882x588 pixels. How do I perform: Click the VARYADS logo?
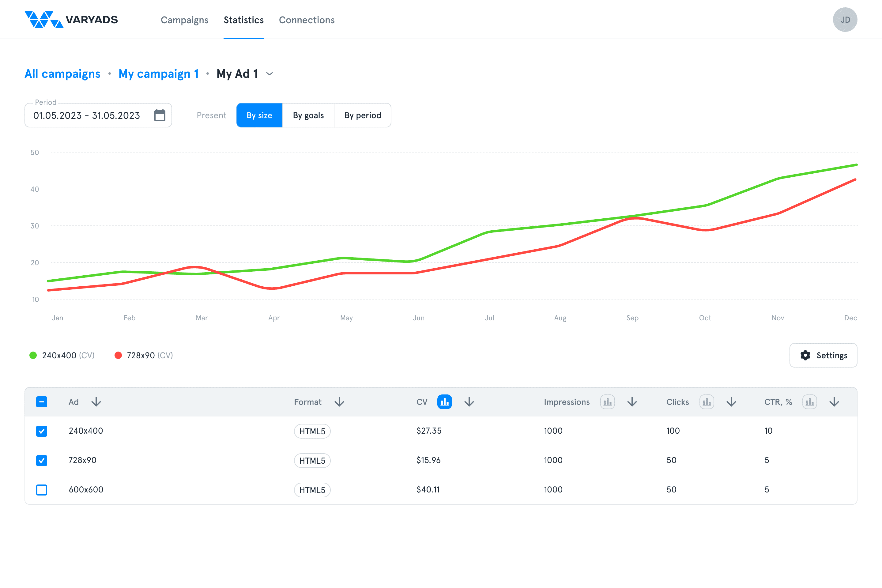[71, 20]
